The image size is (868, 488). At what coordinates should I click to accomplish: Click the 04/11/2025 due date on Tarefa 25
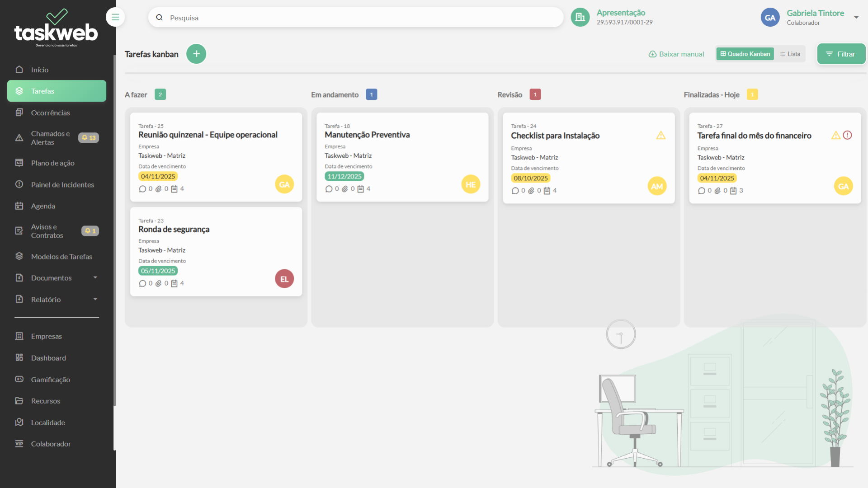(x=158, y=176)
